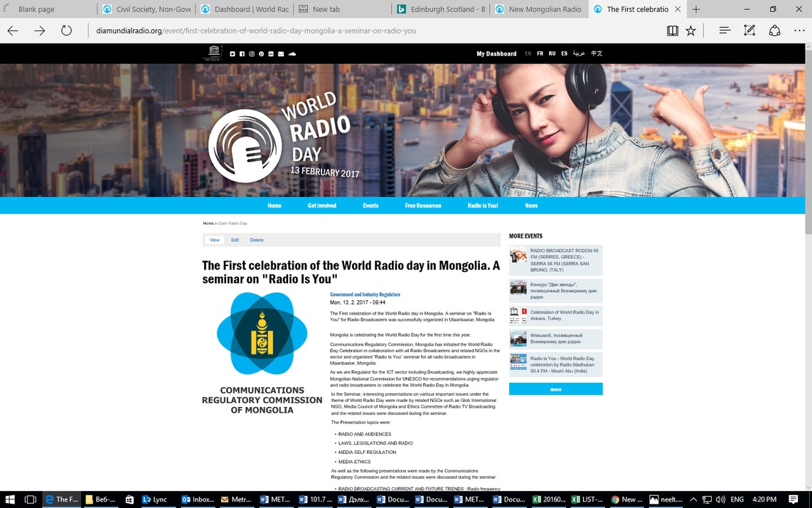The height and width of the screenshot is (508, 812).
Task: Switch to the Dashboard | World Rac tab
Action: pyautogui.click(x=245, y=9)
